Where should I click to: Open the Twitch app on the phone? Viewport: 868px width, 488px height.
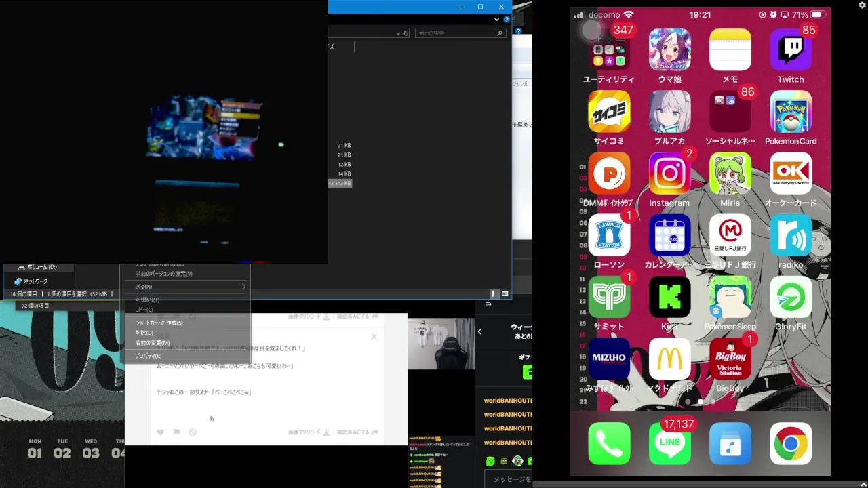click(x=791, y=51)
